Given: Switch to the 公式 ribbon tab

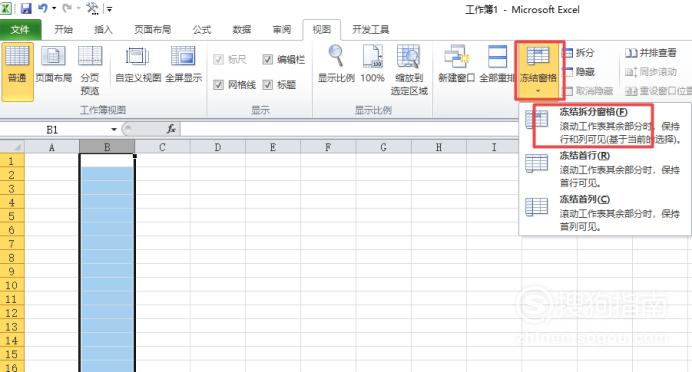Looking at the screenshot, I should [x=202, y=30].
